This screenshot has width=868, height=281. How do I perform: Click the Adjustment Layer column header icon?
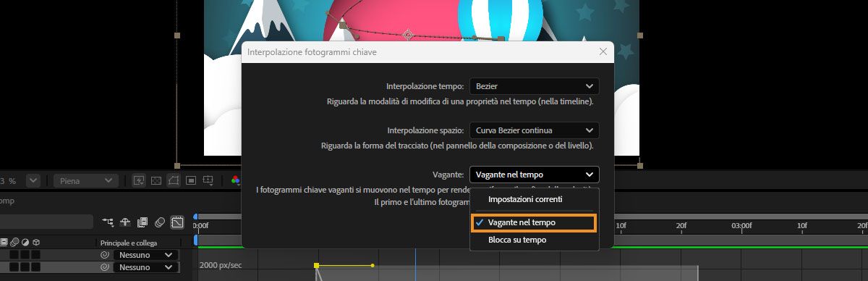[25, 243]
